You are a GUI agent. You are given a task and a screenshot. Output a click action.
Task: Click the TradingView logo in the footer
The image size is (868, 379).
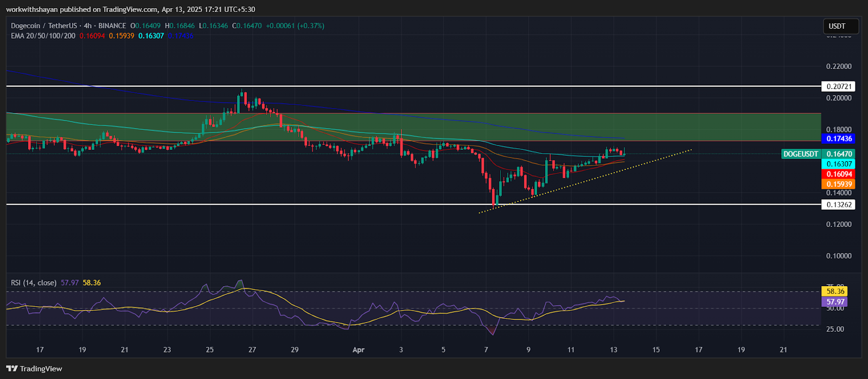[34, 369]
